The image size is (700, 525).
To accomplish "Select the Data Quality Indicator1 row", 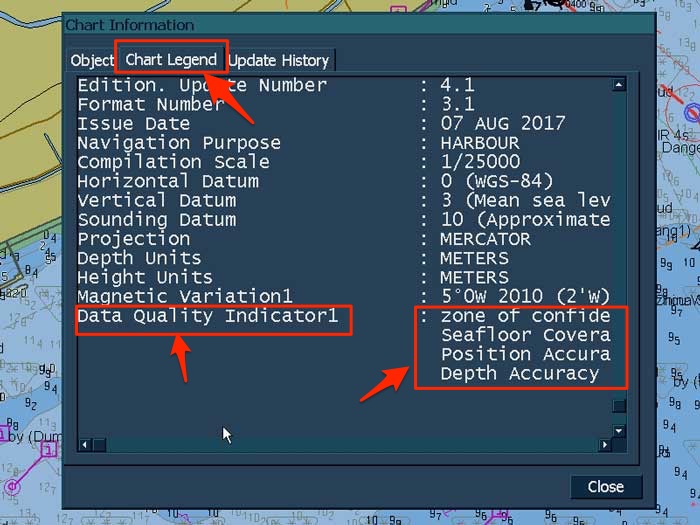I will click(x=214, y=316).
